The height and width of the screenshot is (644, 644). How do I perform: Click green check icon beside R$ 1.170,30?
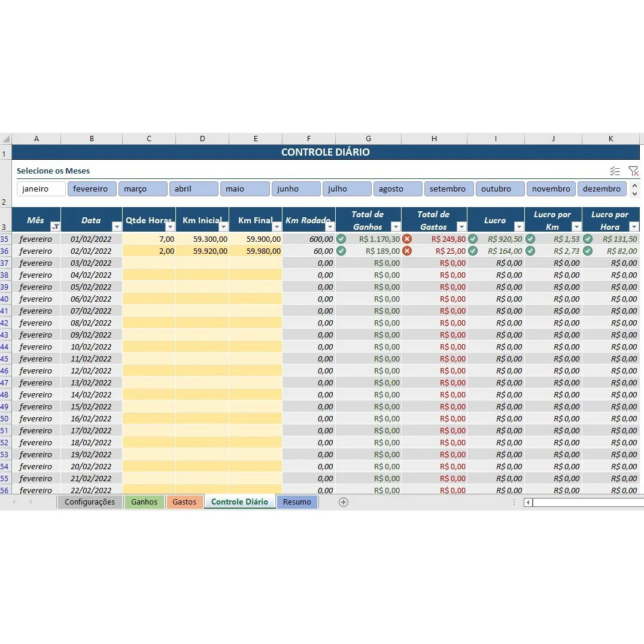point(341,239)
